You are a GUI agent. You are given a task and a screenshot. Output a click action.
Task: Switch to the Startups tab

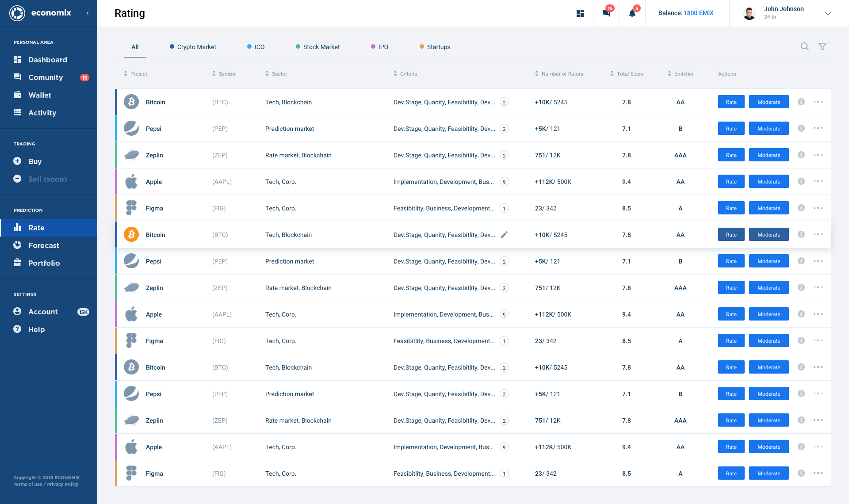435,47
